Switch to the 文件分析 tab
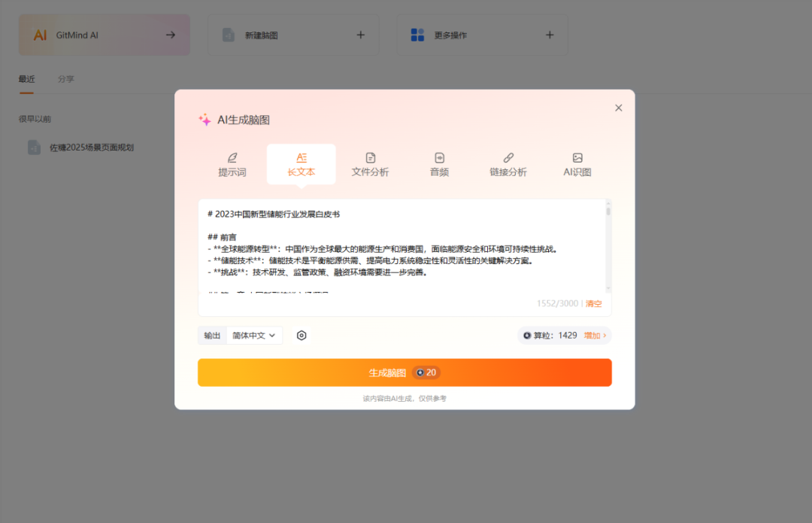The image size is (812, 523). point(370,164)
